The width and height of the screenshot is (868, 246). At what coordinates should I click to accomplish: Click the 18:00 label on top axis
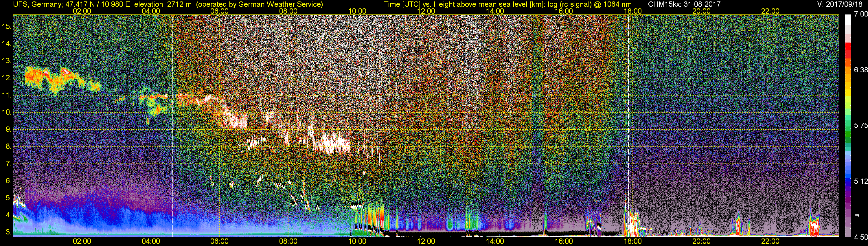pyautogui.click(x=632, y=11)
